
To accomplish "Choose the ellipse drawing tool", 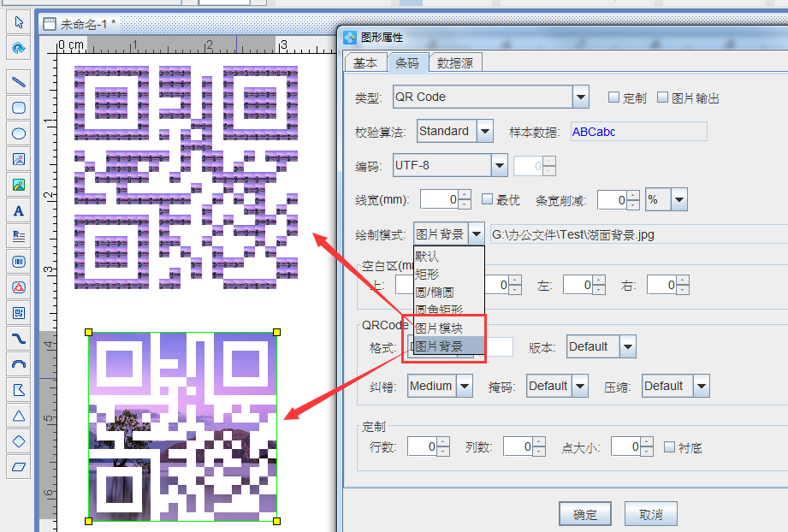I will point(18,133).
